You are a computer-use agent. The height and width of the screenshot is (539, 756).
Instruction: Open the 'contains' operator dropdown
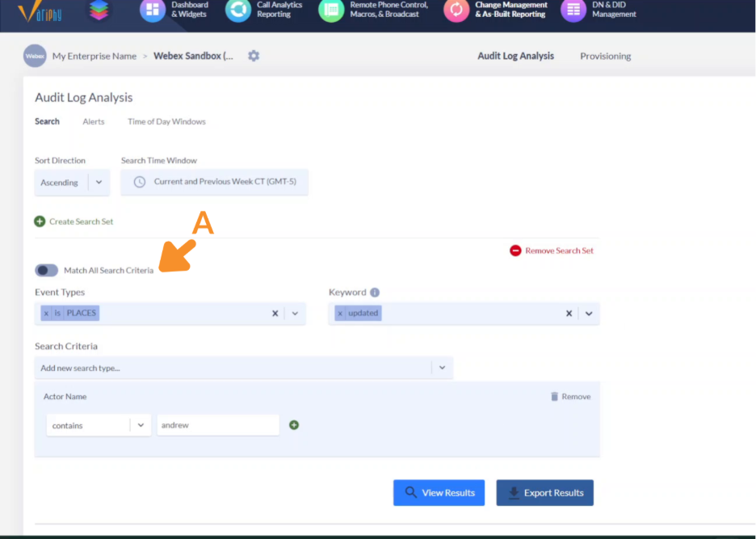(99, 426)
